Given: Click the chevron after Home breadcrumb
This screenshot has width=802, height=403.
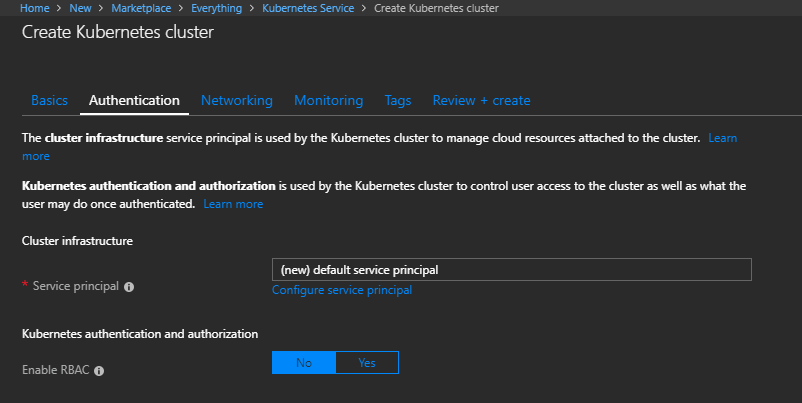Looking at the screenshot, I should (59, 8).
